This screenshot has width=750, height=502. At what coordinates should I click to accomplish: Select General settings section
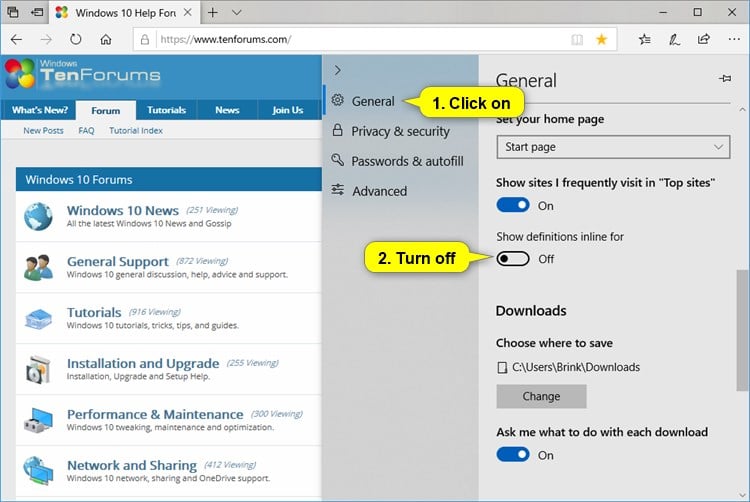pyautogui.click(x=373, y=101)
